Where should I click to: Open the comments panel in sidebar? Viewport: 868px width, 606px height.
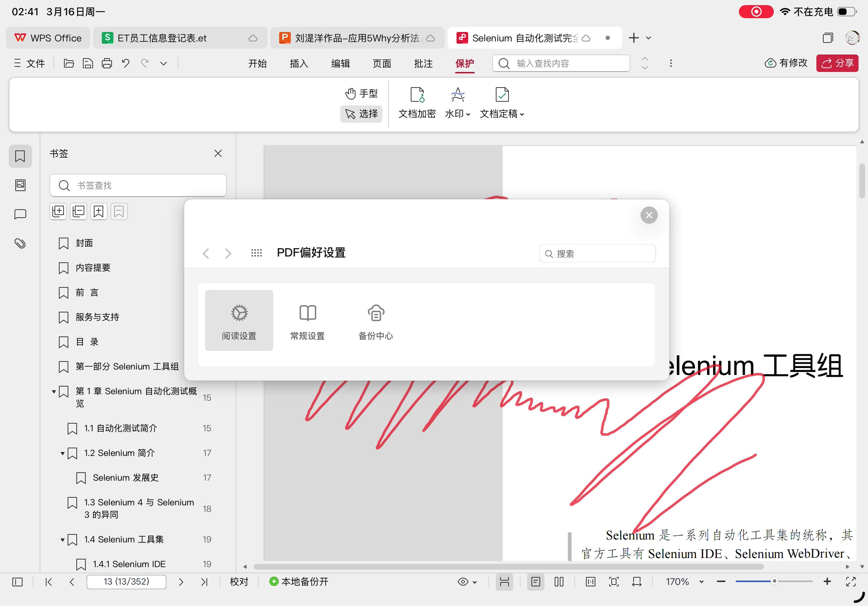point(20,214)
